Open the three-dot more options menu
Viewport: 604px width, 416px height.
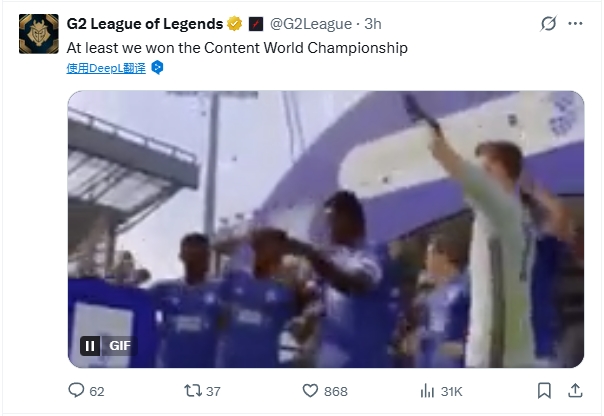coord(575,23)
